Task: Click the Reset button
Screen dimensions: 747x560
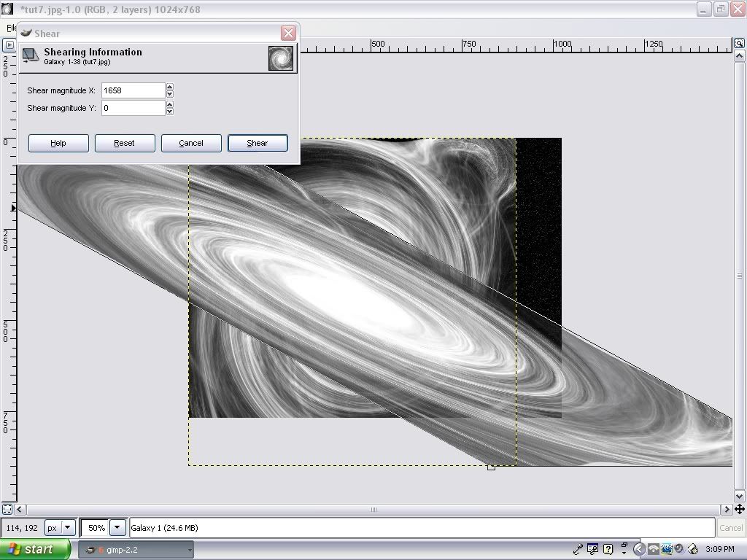Action: [x=124, y=143]
